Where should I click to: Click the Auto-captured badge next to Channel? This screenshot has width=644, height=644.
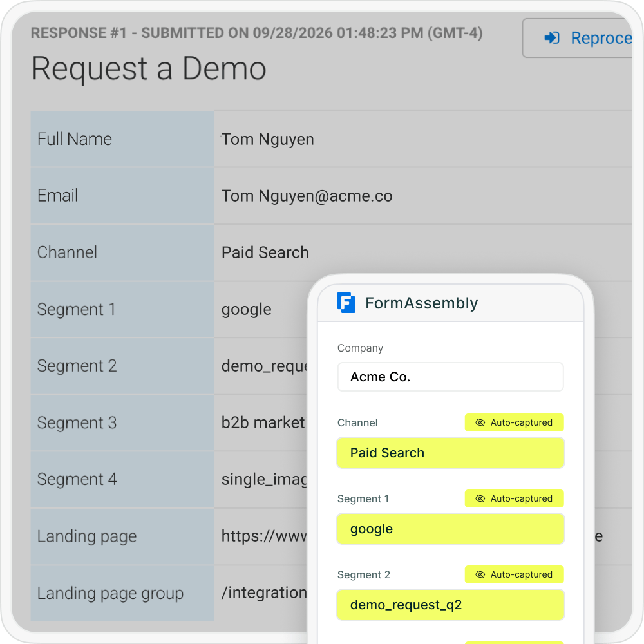[x=514, y=422]
